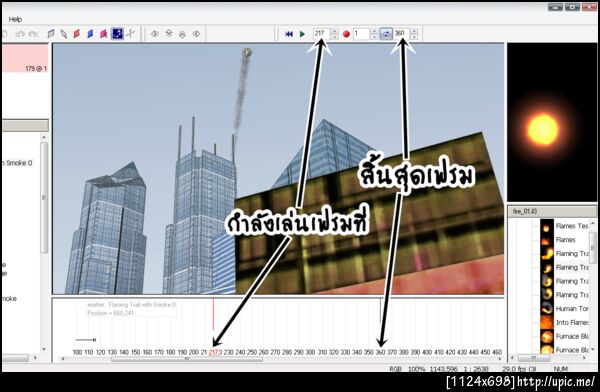
Task: Click the redo arrow icon in the toolbar
Action: coord(33,34)
